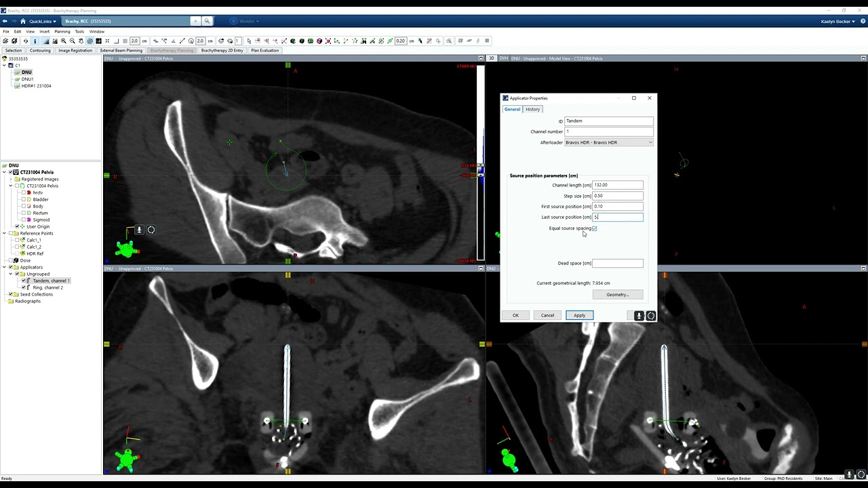868x488 pixels.
Task: Click the green window/levels toolbar icon
Action: pos(310,41)
